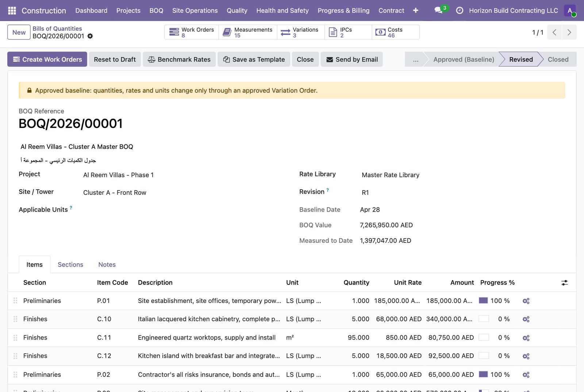
Task: Sort by Quantity column header
Action: click(356, 283)
